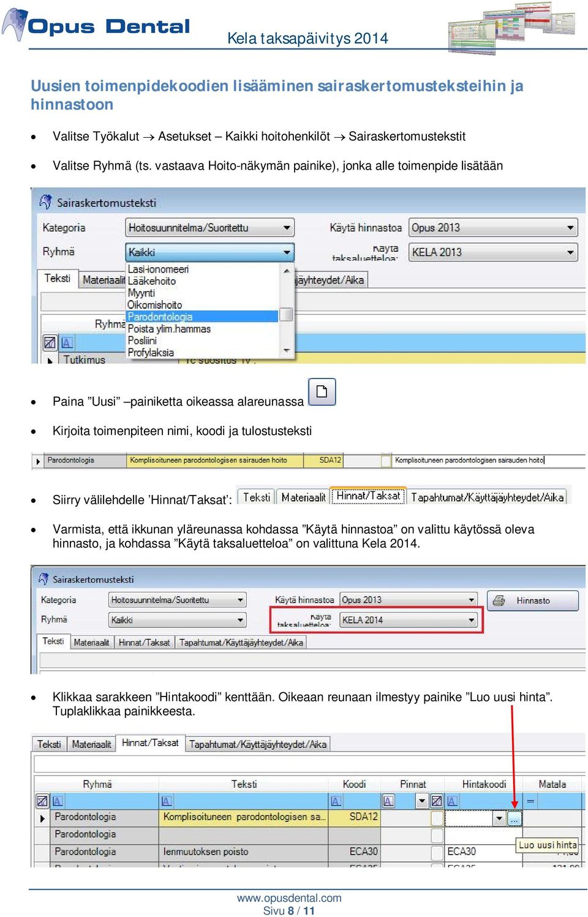Open the Pinnat filter dropdown arrow
The width and height of the screenshot is (588, 917).
pyautogui.click(x=422, y=801)
